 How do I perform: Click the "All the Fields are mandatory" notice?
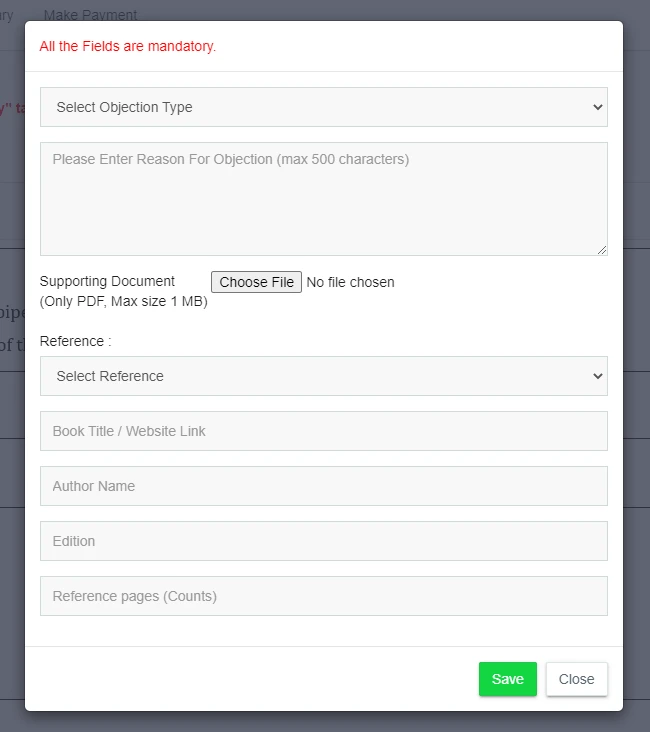click(127, 46)
